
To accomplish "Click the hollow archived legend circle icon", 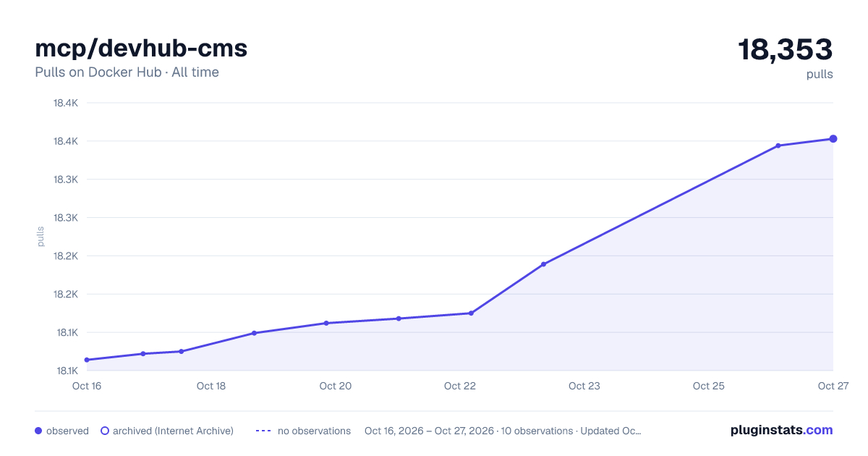I will pyautogui.click(x=105, y=431).
